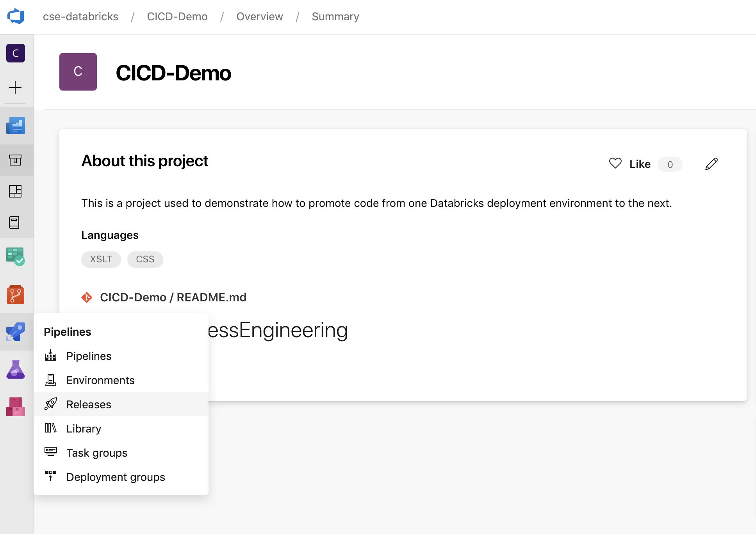The width and height of the screenshot is (756, 534).
Task: Click the Task groups icon in menu
Action: pyautogui.click(x=51, y=452)
